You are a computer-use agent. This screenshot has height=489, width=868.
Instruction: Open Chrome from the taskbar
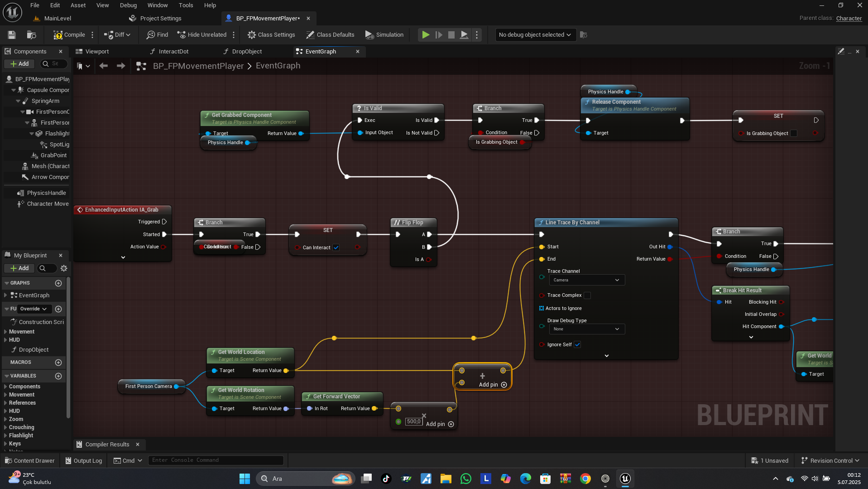pyautogui.click(x=585, y=479)
